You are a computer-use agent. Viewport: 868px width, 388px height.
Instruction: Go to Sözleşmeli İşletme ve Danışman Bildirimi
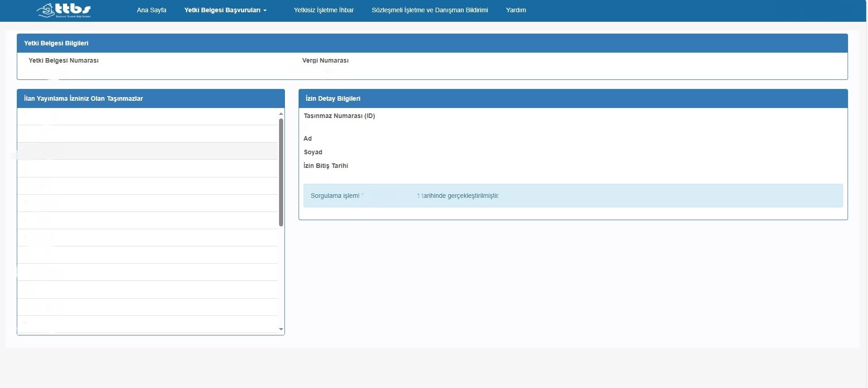[430, 10]
